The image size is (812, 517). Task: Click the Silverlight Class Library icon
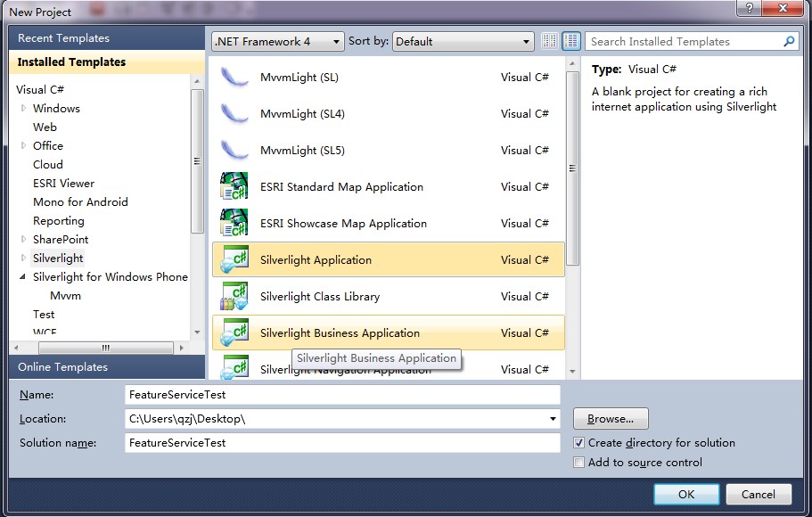[234, 296]
